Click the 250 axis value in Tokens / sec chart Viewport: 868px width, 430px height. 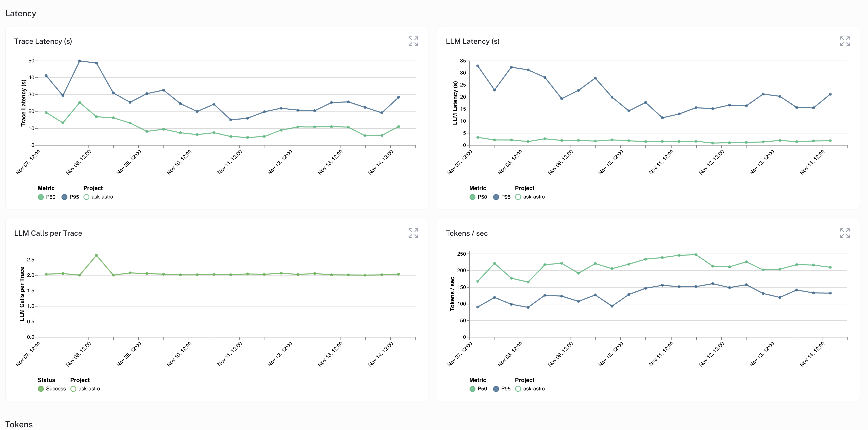click(x=461, y=254)
